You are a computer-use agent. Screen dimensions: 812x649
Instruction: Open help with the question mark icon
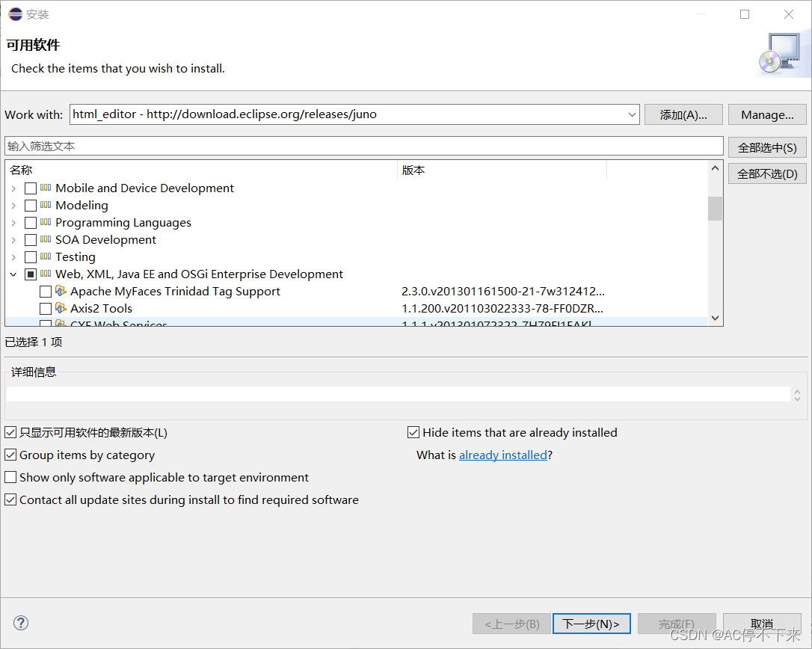(x=21, y=623)
